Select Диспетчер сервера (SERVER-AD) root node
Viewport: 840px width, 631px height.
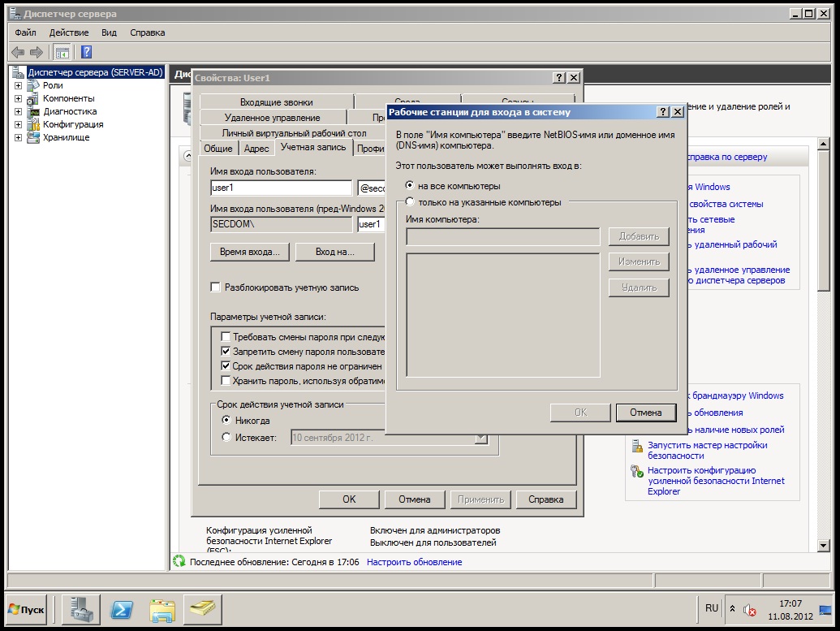(x=95, y=72)
